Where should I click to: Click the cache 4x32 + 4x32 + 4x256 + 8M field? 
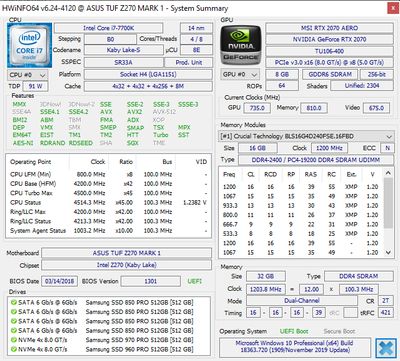[148, 86]
